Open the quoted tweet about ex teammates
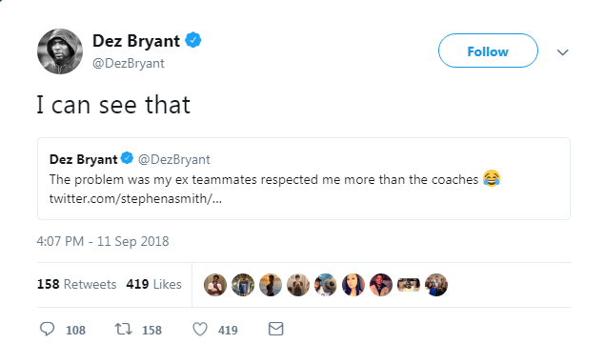This screenshot has width=605, height=364. pyautogui.click(x=304, y=179)
